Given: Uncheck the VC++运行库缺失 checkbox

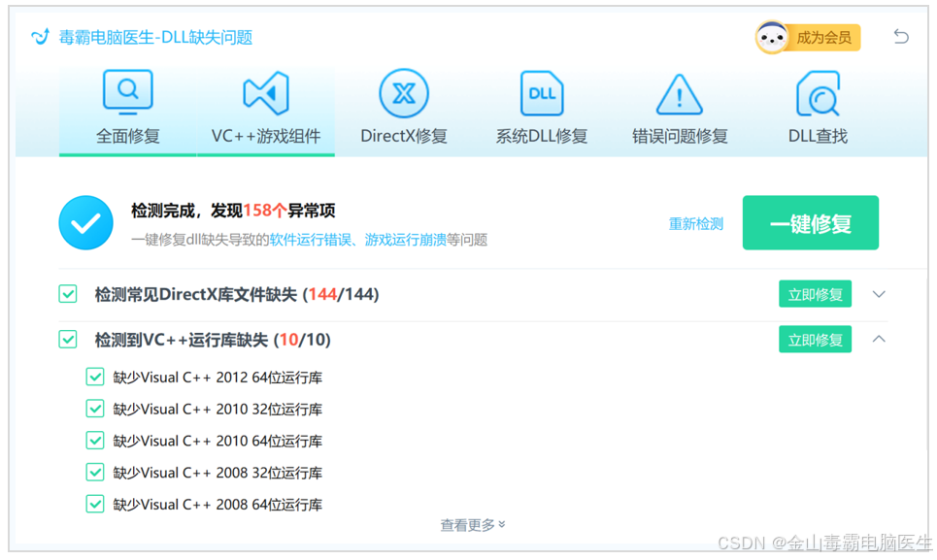Looking at the screenshot, I should click(68, 339).
